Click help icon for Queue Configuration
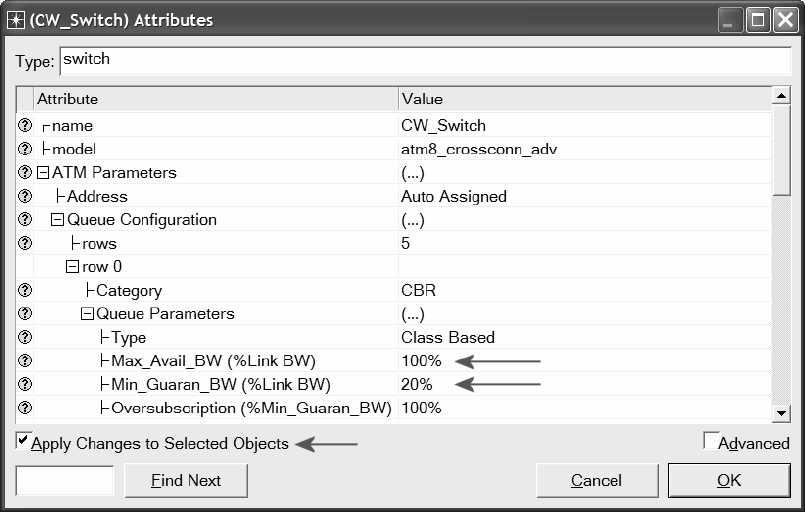Image resolution: width=805 pixels, height=512 pixels. [25, 220]
